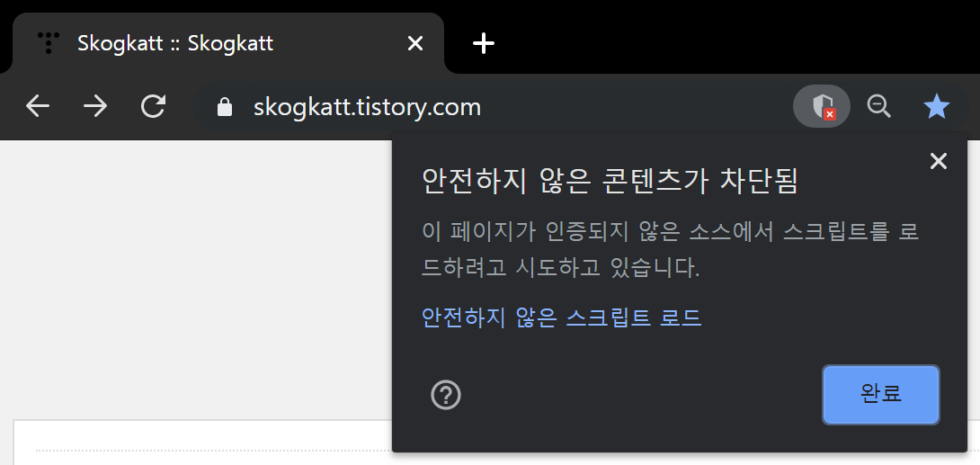Select the Skogkatt :: Skogkatt tab

click(x=228, y=44)
